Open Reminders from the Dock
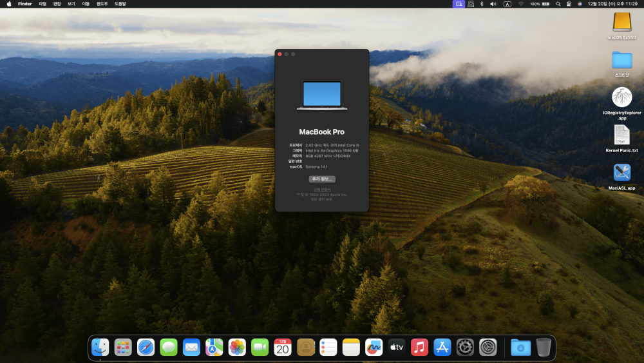The image size is (644, 363). pos(328,348)
